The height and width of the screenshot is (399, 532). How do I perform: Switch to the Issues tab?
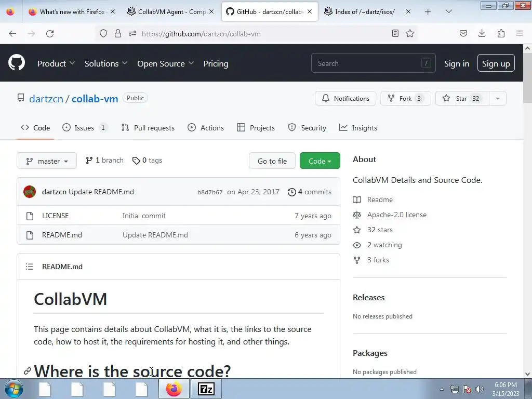tap(85, 128)
